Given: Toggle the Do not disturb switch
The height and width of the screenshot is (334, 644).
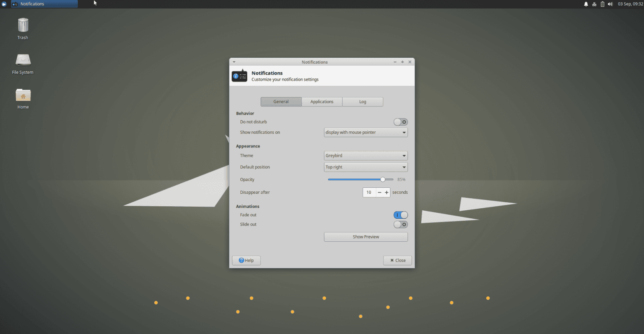Looking at the screenshot, I should [400, 122].
